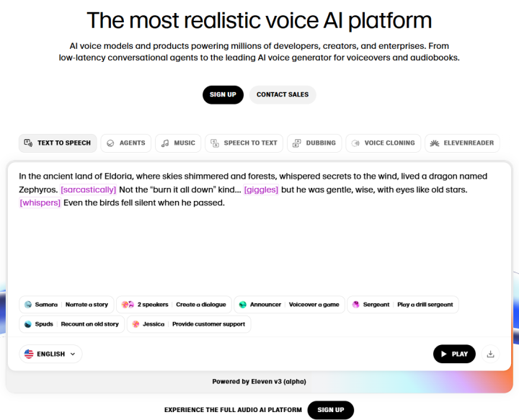519x420 pixels.
Task: Click the Announcer voice avatar icon
Action: tap(243, 305)
